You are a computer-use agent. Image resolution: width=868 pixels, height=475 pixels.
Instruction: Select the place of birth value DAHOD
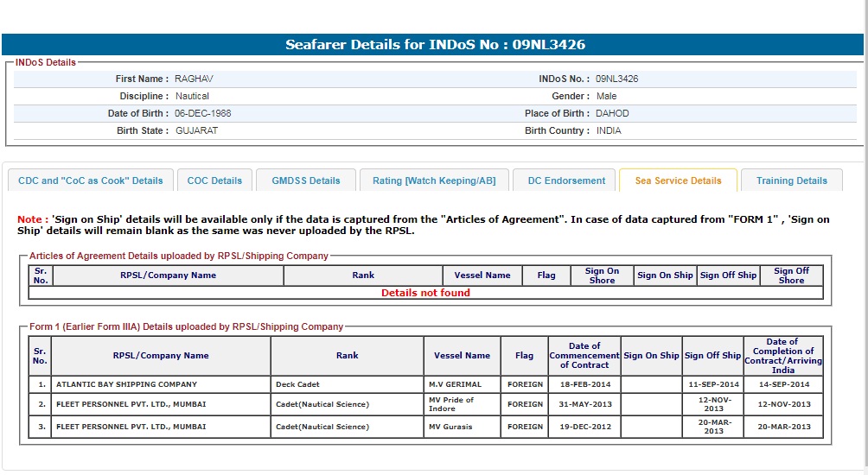[612, 113]
